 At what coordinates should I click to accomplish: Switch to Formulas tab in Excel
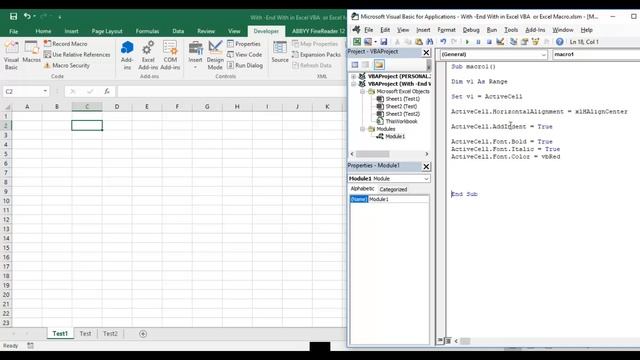click(147, 31)
